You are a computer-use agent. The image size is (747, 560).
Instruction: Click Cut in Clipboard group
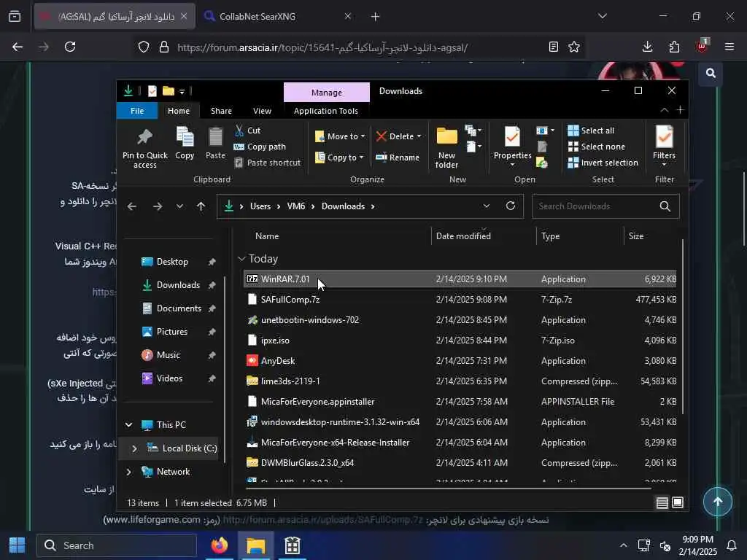point(248,131)
